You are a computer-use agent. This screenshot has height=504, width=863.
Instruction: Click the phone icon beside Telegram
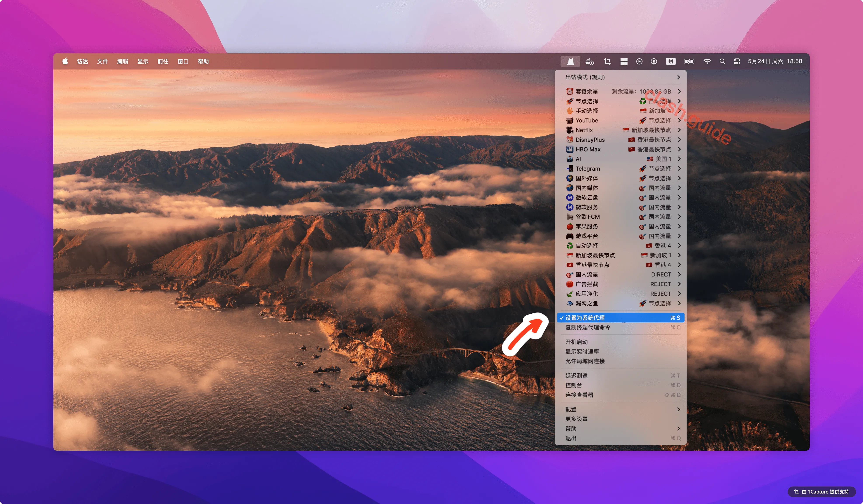coord(570,168)
